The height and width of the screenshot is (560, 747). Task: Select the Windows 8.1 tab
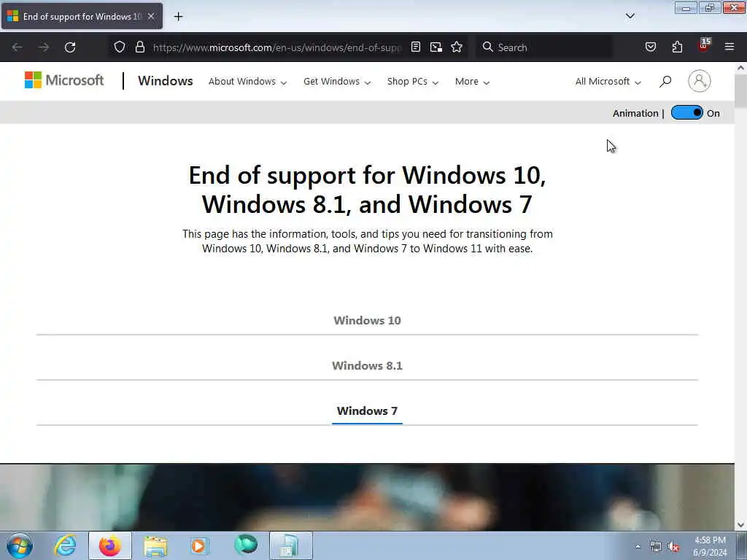point(368,366)
